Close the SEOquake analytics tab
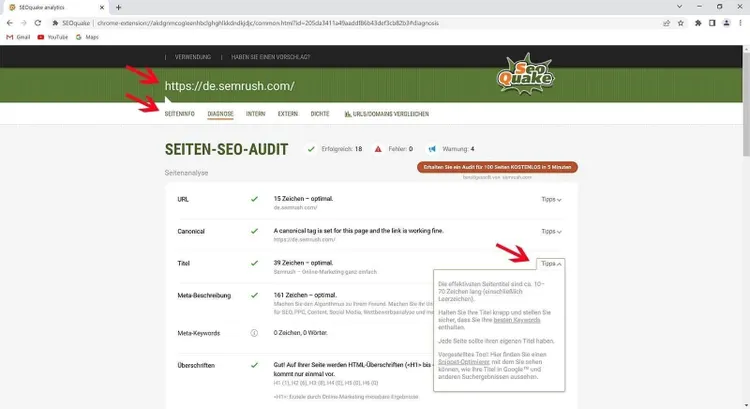This screenshot has width=750, height=409. pyautogui.click(x=102, y=7)
